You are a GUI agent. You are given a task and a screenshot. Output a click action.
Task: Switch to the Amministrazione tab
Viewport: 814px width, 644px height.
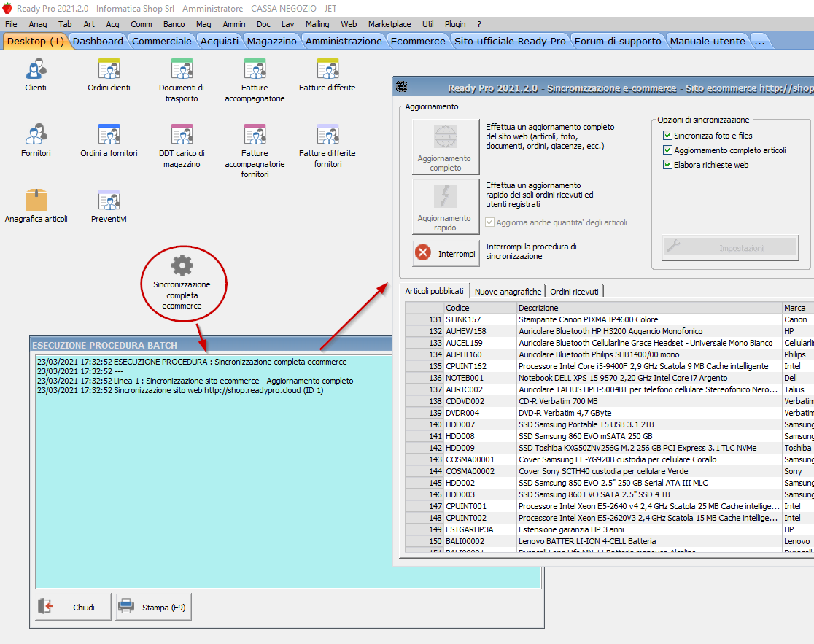(x=344, y=41)
